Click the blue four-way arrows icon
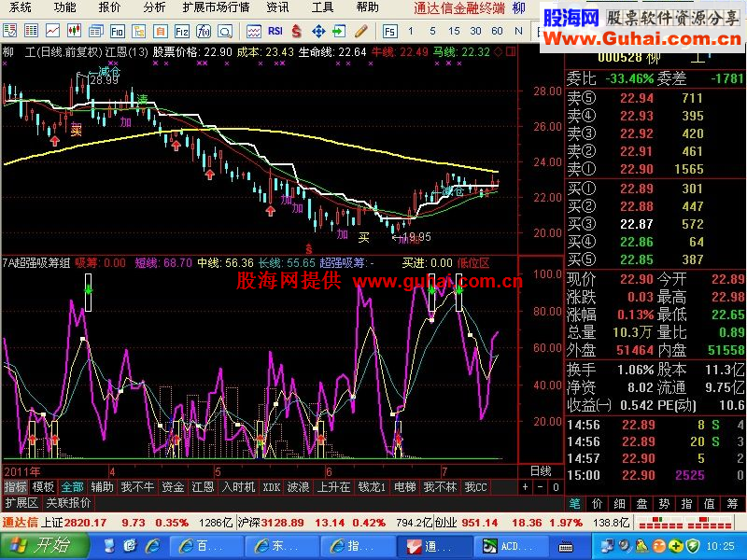Screen dimensions: 747x560 318,31
